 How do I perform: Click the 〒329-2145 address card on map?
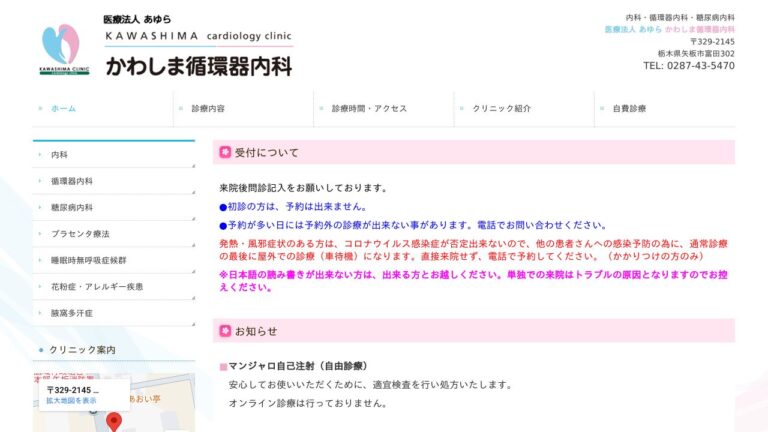[84, 395]
